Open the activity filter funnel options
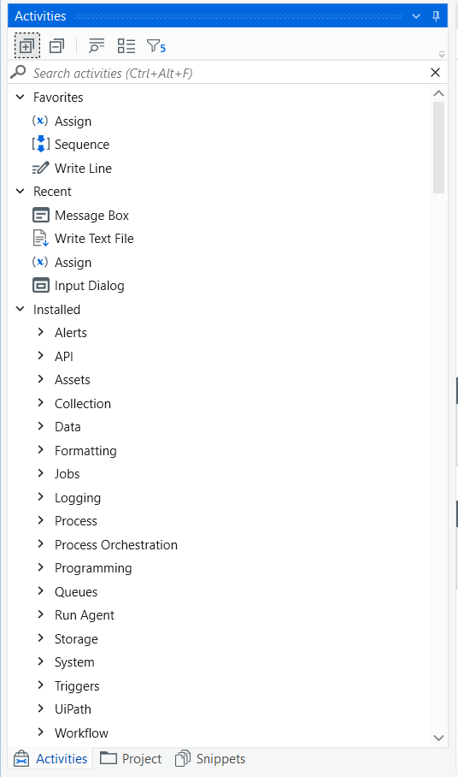This screenshot has height=777, width=458. [x=156, y=46]
